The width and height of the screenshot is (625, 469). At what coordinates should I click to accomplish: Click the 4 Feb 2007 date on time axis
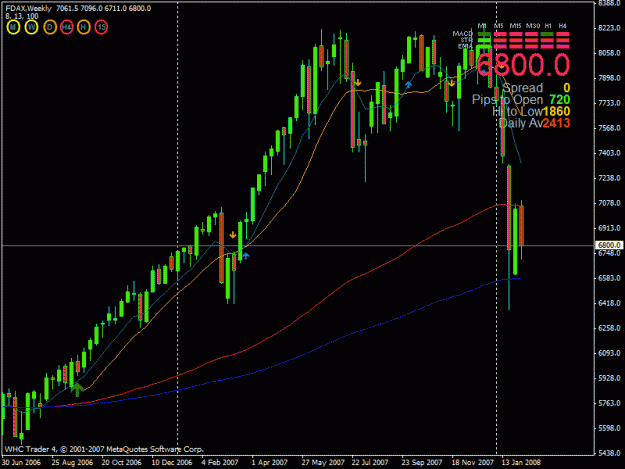tap(220, 462)
